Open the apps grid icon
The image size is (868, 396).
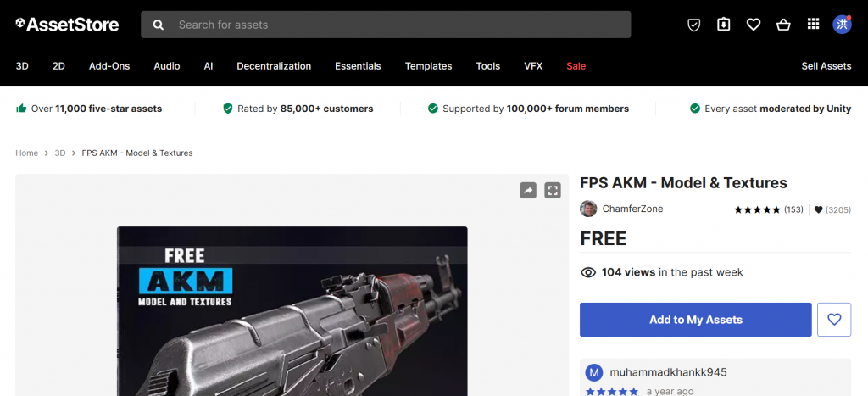(x=813, y=24)
